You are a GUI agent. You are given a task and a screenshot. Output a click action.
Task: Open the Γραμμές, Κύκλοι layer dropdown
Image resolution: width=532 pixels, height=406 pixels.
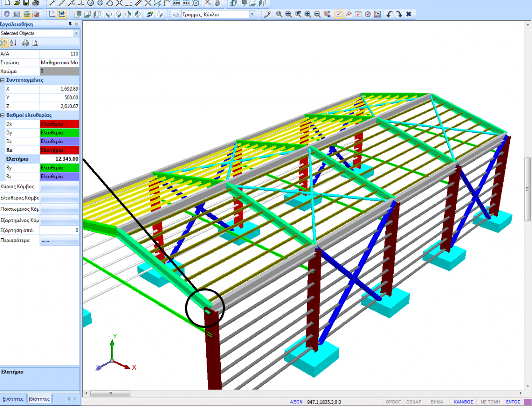tap(252, 14)
